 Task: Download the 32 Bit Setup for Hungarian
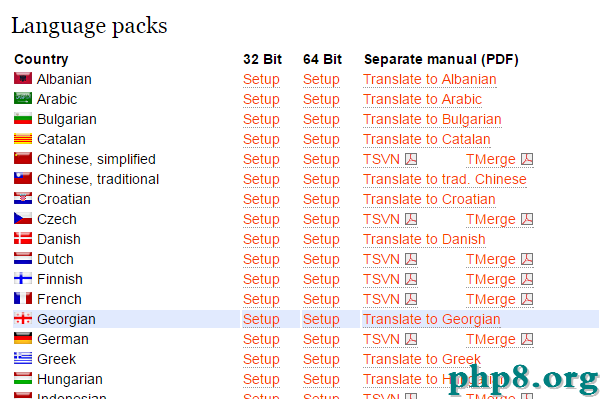(x=261, y=379)
